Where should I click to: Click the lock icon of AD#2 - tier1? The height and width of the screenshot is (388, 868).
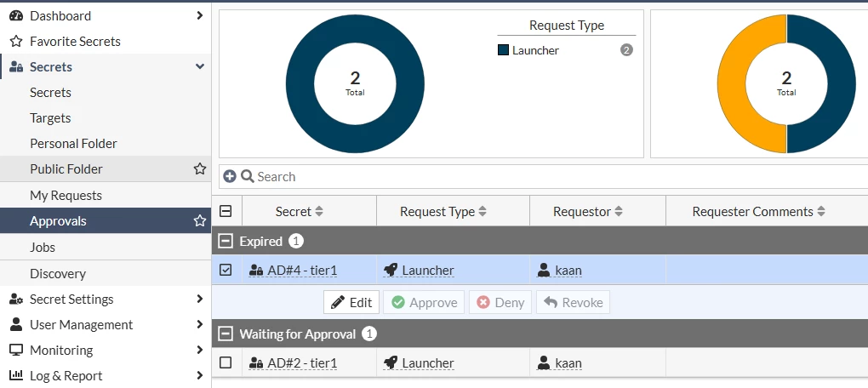click(256, 363)
